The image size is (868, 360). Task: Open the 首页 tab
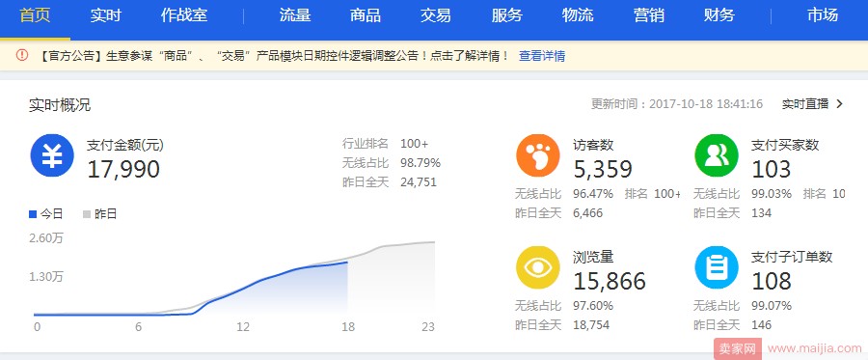click(x=35, y=14)
